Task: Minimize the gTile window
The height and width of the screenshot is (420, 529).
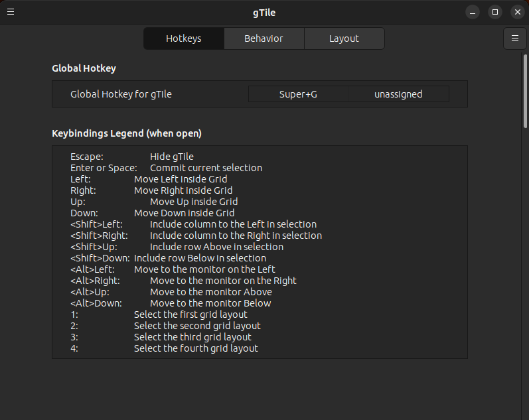Action: (473, 12)
